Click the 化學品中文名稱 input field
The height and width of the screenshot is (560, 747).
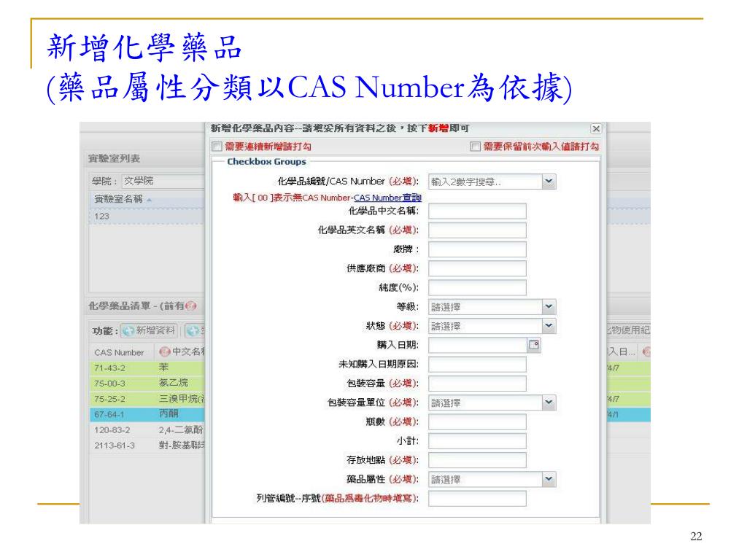point(477,211)
